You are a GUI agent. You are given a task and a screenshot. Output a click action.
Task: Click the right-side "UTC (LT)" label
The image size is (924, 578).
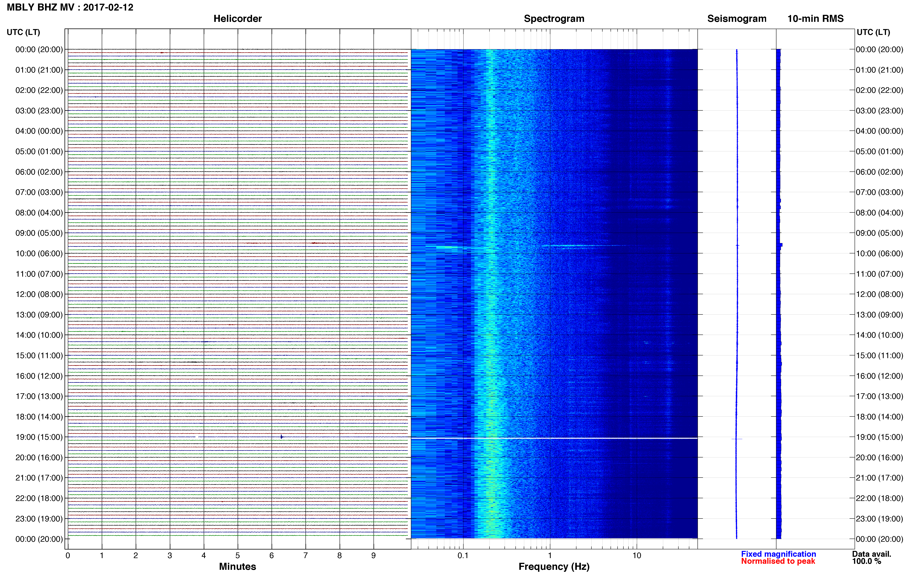click(x=873, y=32)
